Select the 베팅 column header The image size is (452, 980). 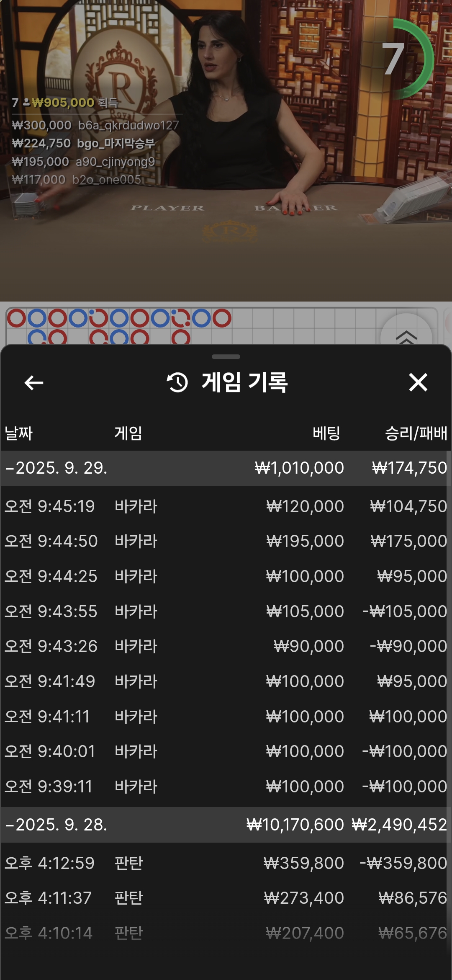(x=326, y=433)
